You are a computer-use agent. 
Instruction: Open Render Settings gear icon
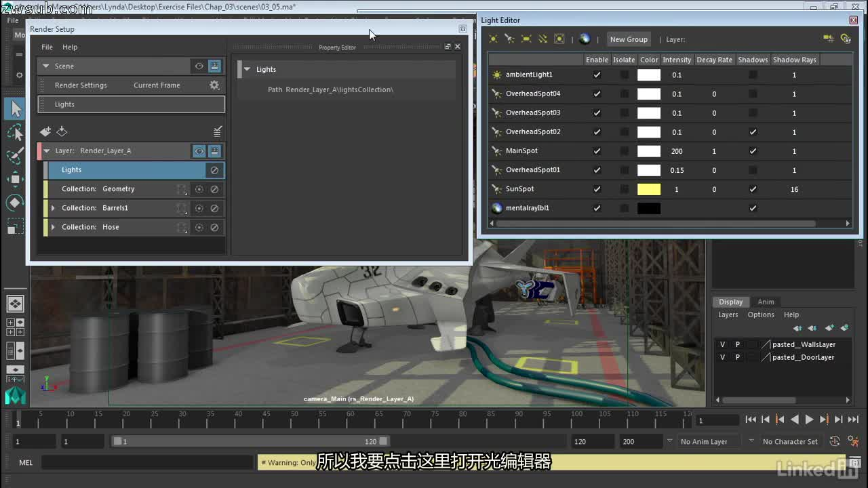click(214, 85)
